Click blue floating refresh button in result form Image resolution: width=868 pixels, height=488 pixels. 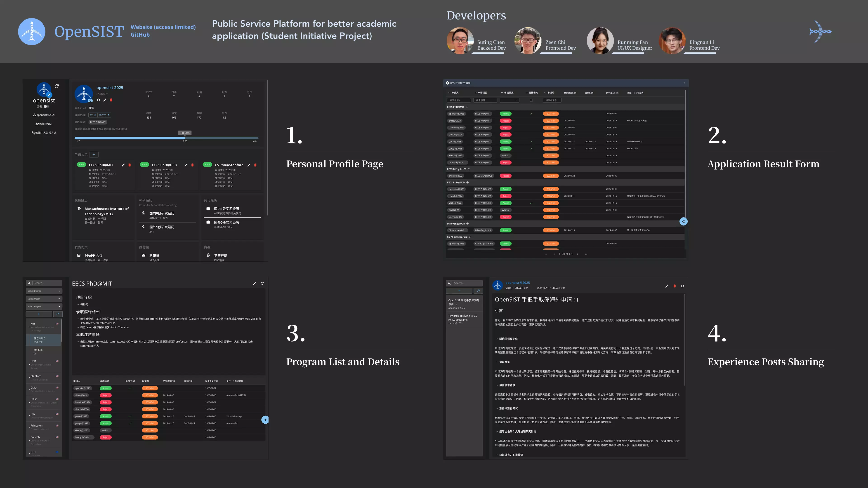coord(684,221)
